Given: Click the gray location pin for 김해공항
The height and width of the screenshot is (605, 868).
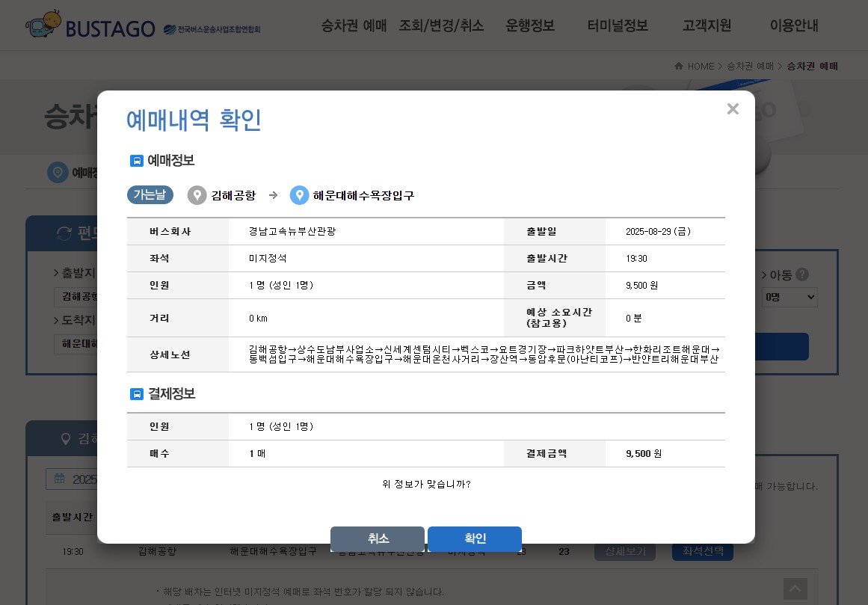Looking at the screenshot, I should coord(197,195).
